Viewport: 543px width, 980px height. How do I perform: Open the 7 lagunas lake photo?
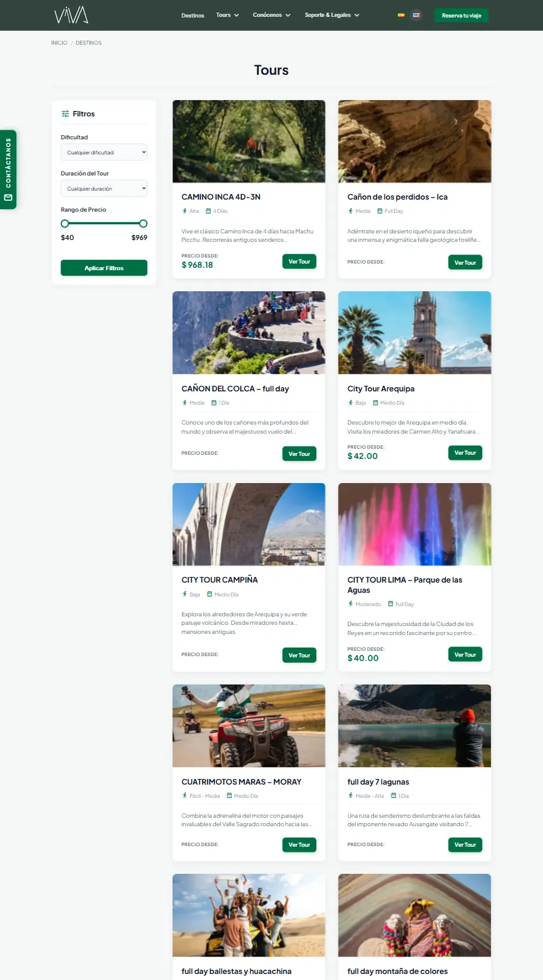point(414,726)
